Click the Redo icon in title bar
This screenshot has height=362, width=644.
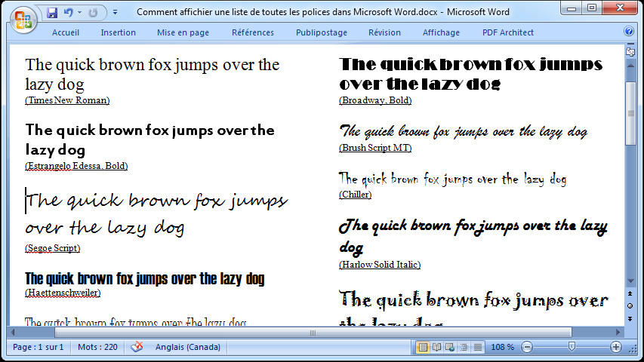[94, 13]
